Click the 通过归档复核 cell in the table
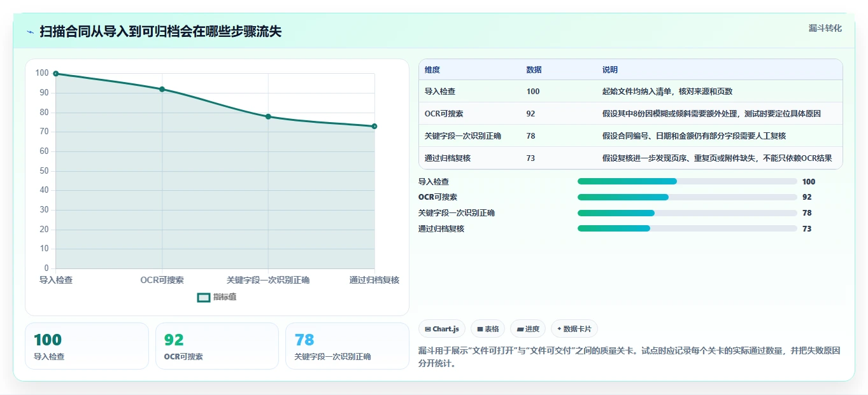This screenshot has width=868, height=395. (x=448, y=158)
